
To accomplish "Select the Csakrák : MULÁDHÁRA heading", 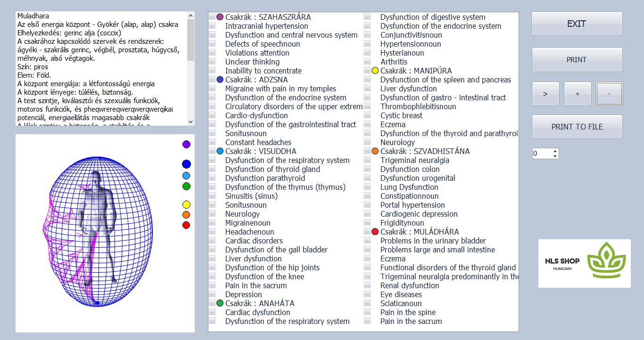I will click(420, 232).
